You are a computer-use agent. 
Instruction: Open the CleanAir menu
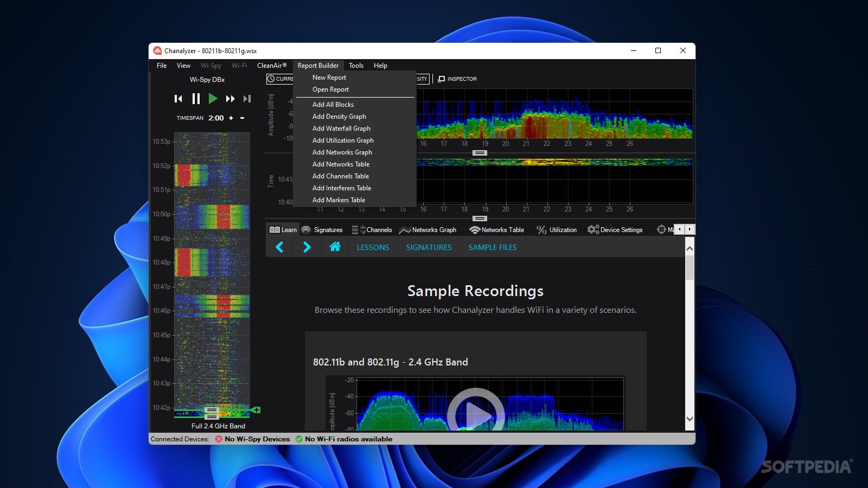[x=272, y=66]
